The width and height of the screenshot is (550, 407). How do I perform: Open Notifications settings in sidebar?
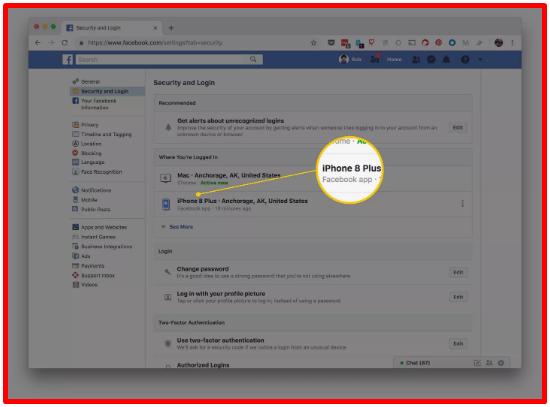pos(92,190)
